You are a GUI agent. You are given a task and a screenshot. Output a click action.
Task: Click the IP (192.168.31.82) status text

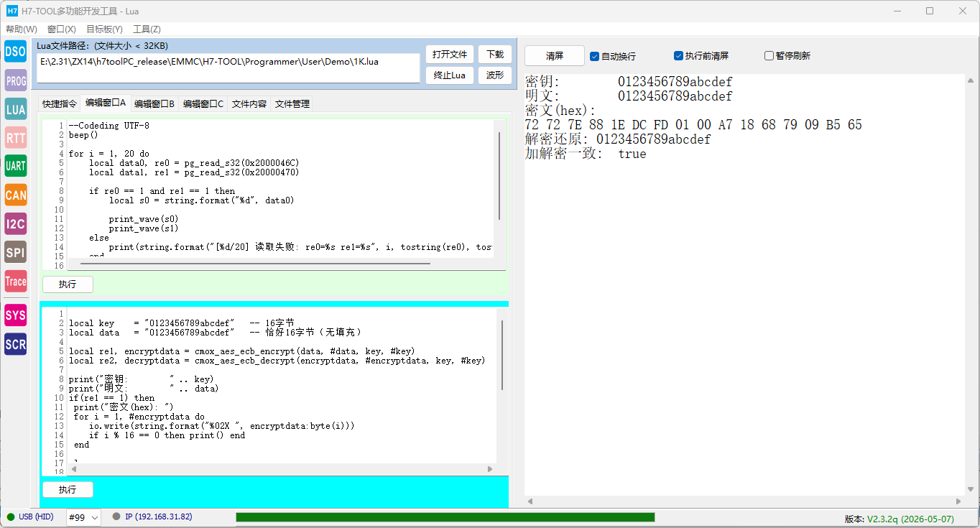(159, 517)
